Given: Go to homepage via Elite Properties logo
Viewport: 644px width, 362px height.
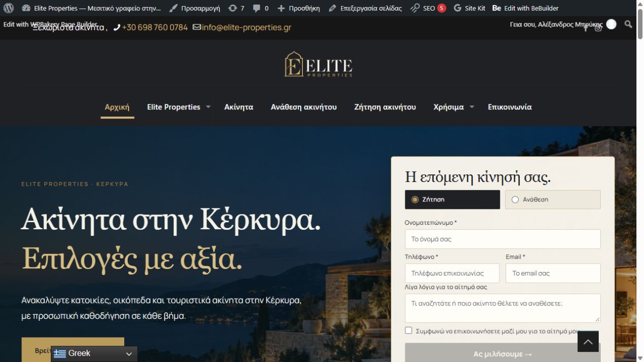Looking at the screenshot, I should [x=318, y=64].
